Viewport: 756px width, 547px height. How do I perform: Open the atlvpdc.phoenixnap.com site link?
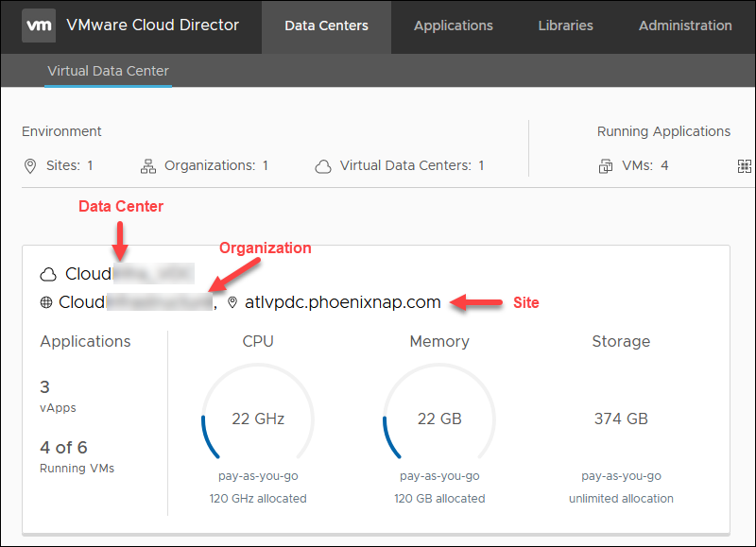click(x=343, y=302)
